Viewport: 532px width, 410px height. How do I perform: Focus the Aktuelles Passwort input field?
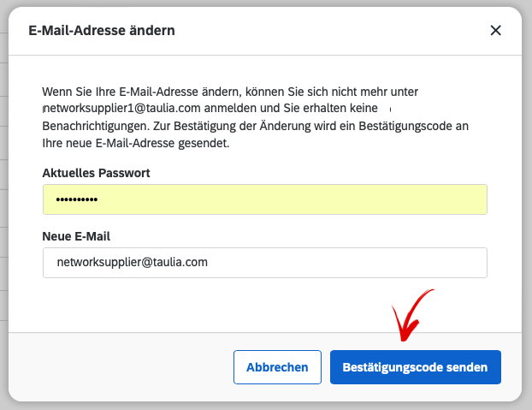pyautogui.click(x=265, y=199)
